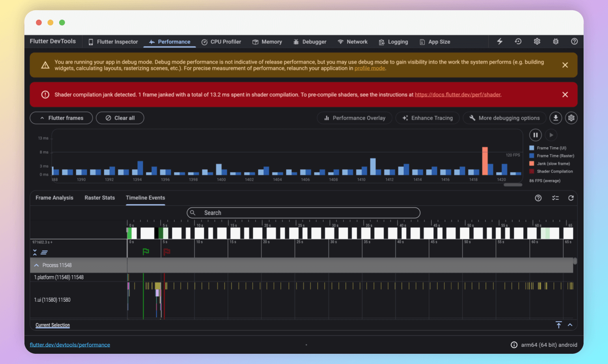608x364 pixels.
Task: Open the Logging tab
Action: (393, 42)
